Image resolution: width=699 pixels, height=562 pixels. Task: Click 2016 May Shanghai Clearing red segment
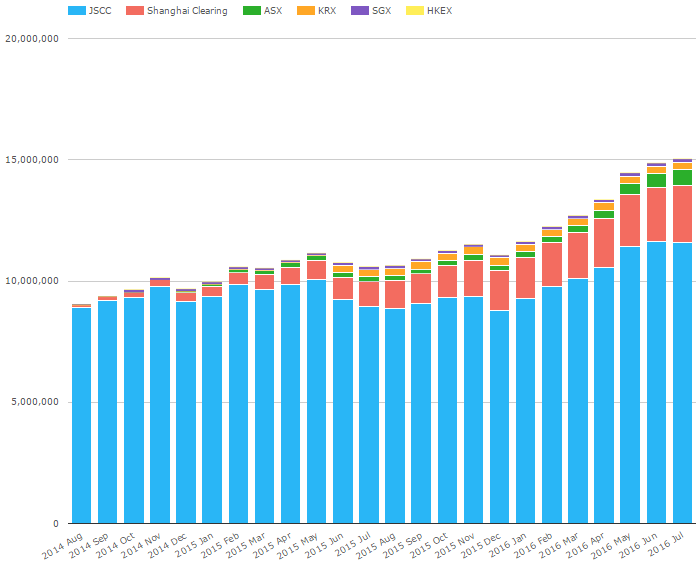630,221
